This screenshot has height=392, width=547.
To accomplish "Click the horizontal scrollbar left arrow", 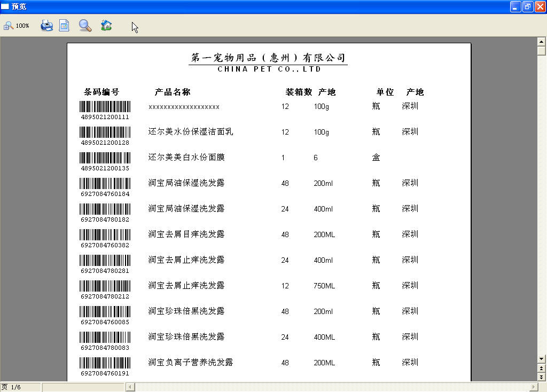I will point(130,387).
